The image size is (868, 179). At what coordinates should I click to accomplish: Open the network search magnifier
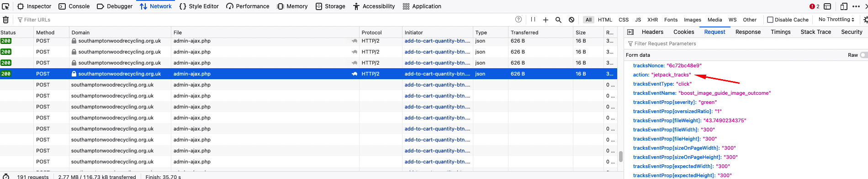(558, 20)
